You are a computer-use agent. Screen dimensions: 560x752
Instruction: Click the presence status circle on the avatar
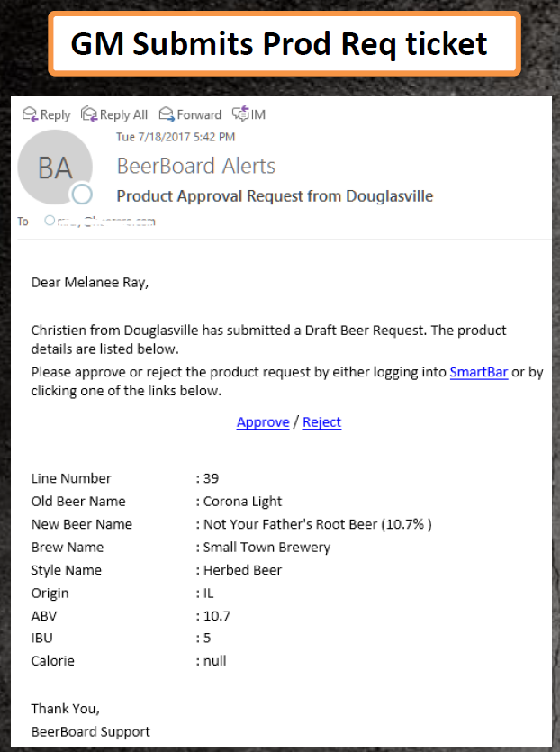coord(82,195)
